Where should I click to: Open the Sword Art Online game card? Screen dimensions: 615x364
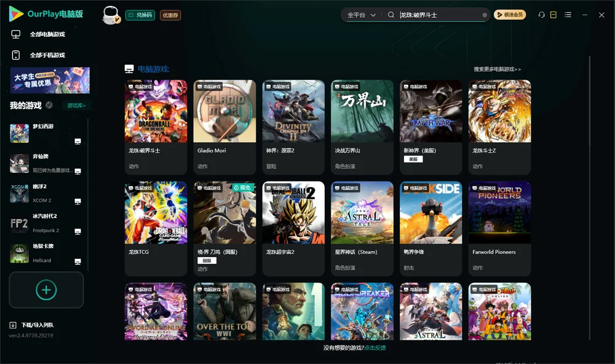tap(156, 312)
